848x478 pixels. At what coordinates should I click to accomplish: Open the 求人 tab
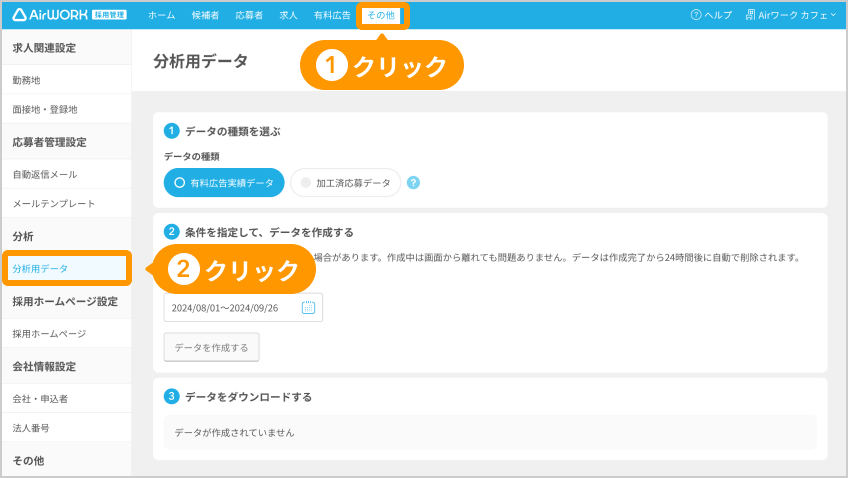[x=288, y=15]
